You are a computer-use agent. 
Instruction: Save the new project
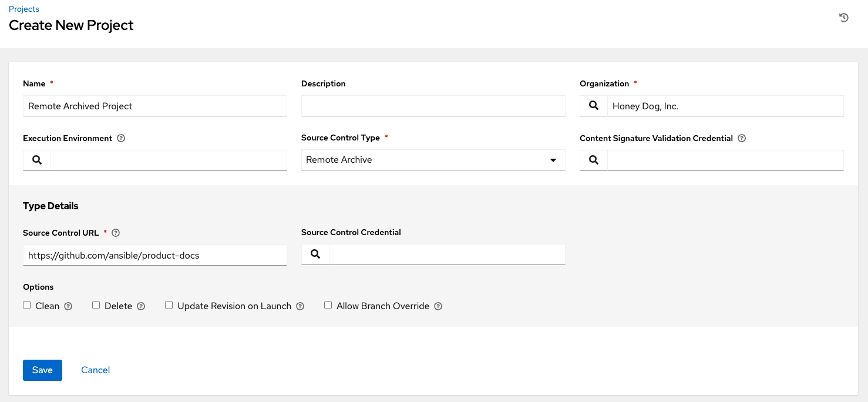click(x=42, y=370)
